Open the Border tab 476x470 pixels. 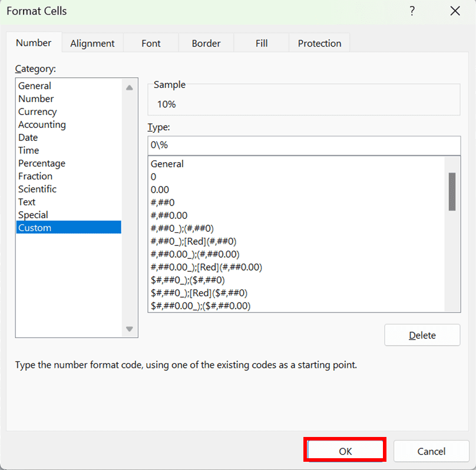click(x=206, y=44)
